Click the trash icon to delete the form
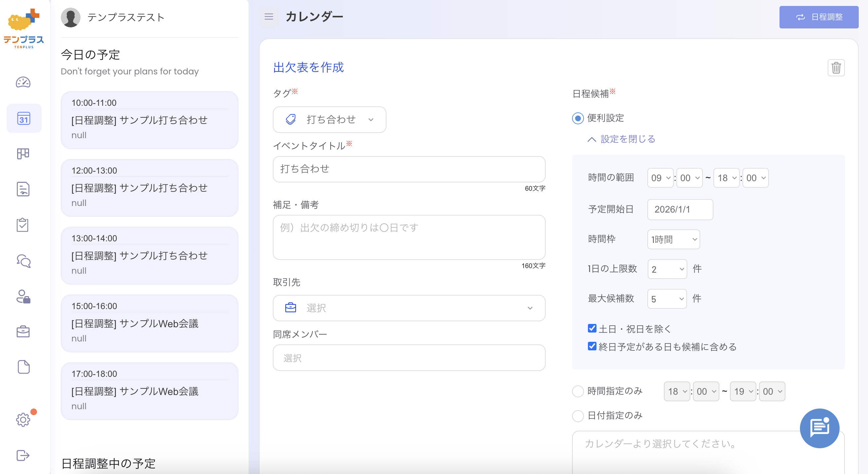 (x=836, y=68)
